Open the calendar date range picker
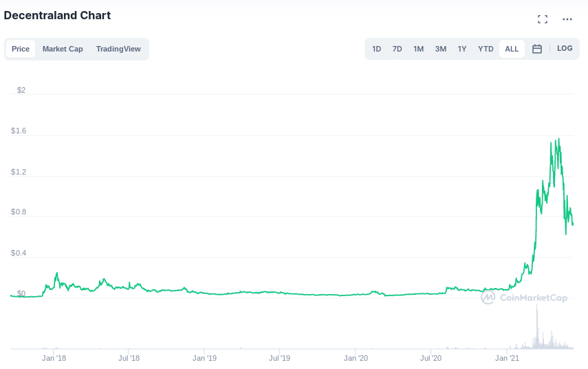588x369 pixels. click(x=536, y=49)
